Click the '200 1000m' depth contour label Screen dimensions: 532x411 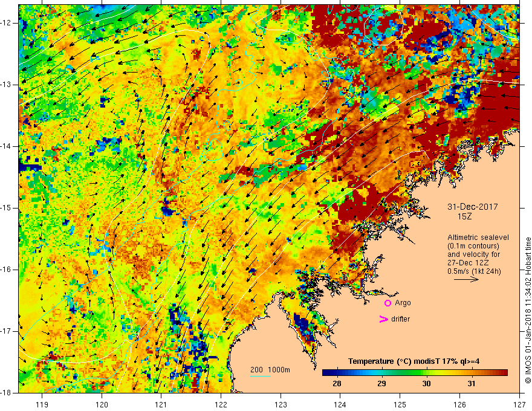270,370
